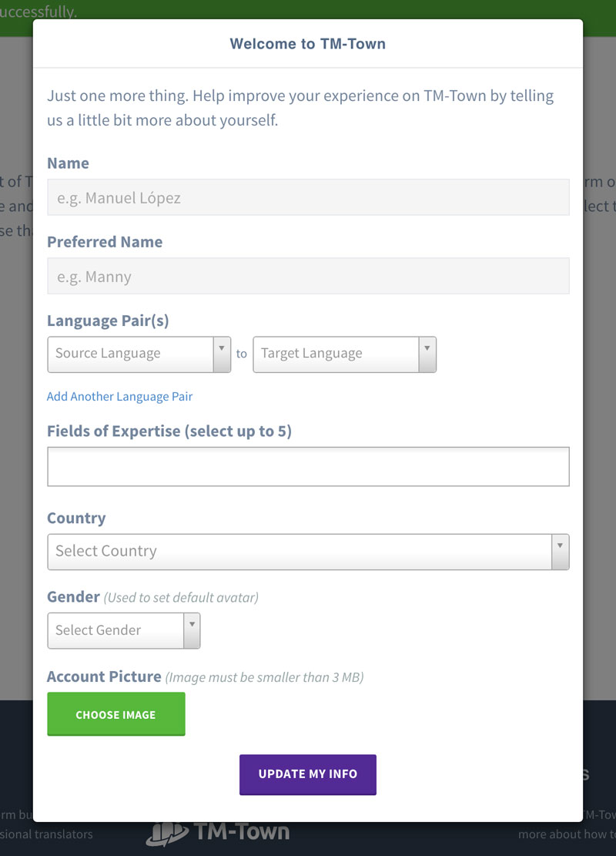This screenshot has height=856, width=616.
Task: Click the Fields of Expertise input box
Action: [308, 467]
